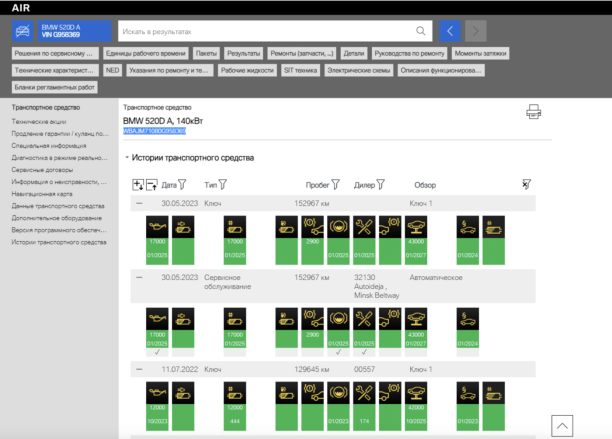The image size is (612, 439).
Task: Collapse the 30.05.2023 Ключ entry
Action: [139, 203]
